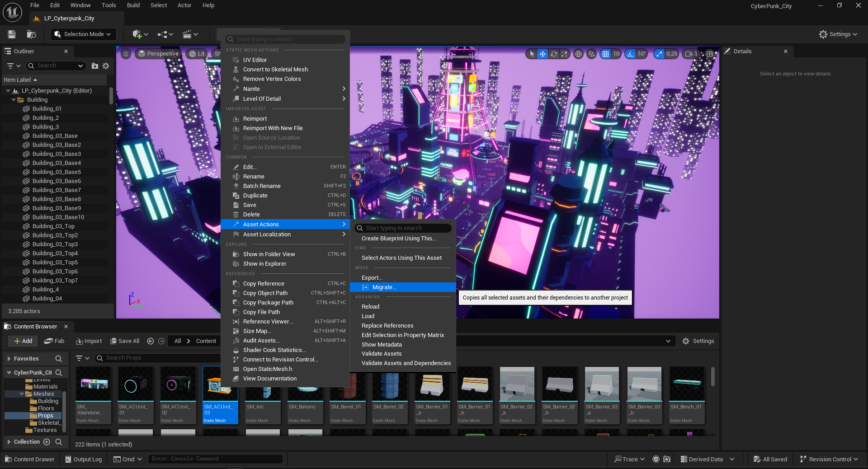Choose Migrate from the Asset Actions submenu
Viewport: 868px width, 469px height.
[384, 287]
